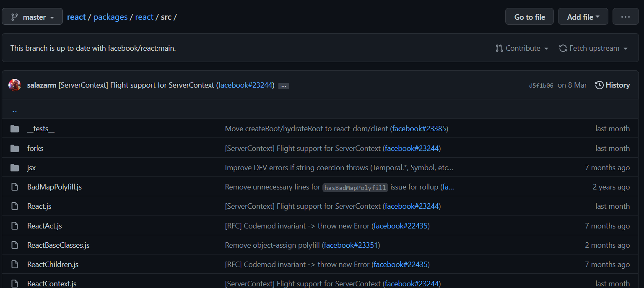644x288 pixels.
Task: Click the ReactChildren.js file icon
Action: pos(15,265)
